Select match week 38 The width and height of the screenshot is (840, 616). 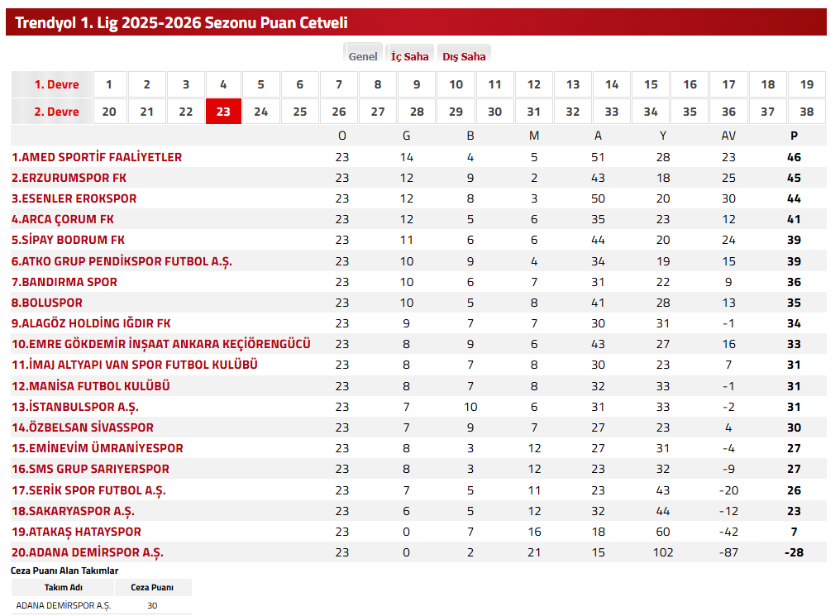pyautogui.click(x=807, y=112)
